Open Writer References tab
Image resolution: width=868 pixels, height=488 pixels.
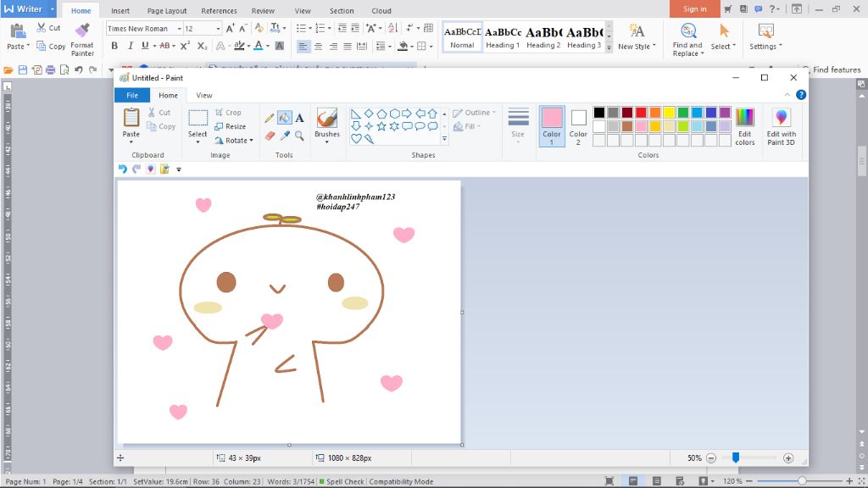click(x=219, y=10)
